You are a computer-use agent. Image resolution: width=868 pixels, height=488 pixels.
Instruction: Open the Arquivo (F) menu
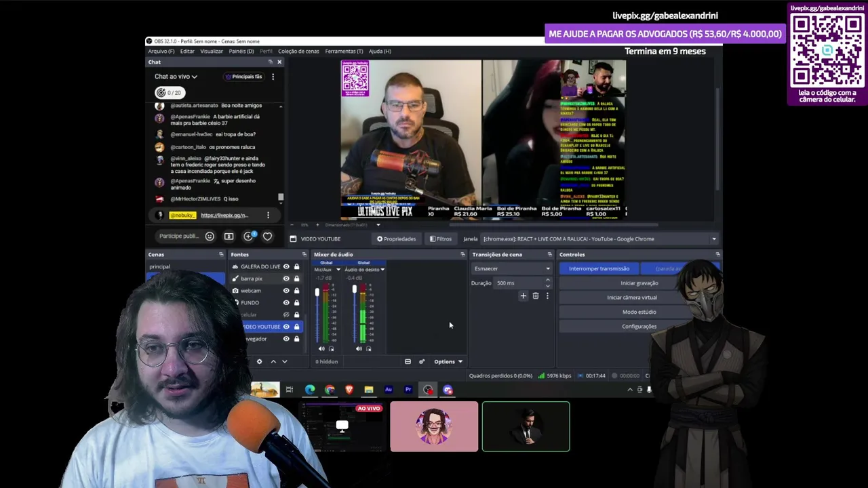click(161, 51)
